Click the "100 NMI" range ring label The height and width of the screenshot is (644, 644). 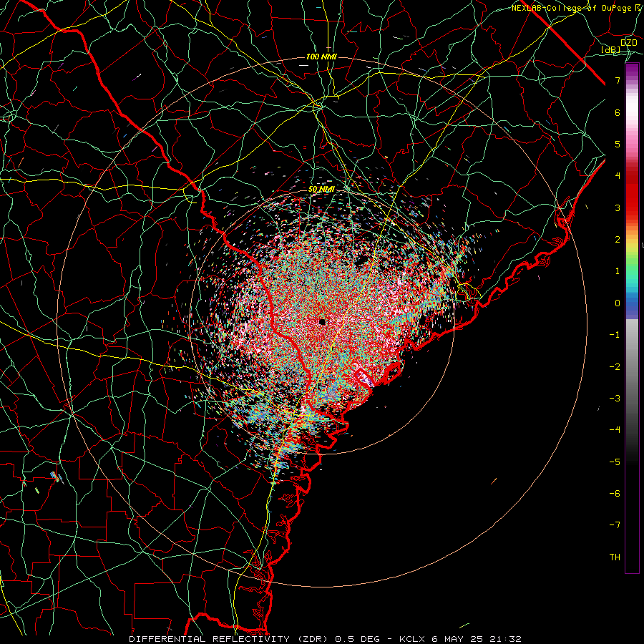pos(321,57)
